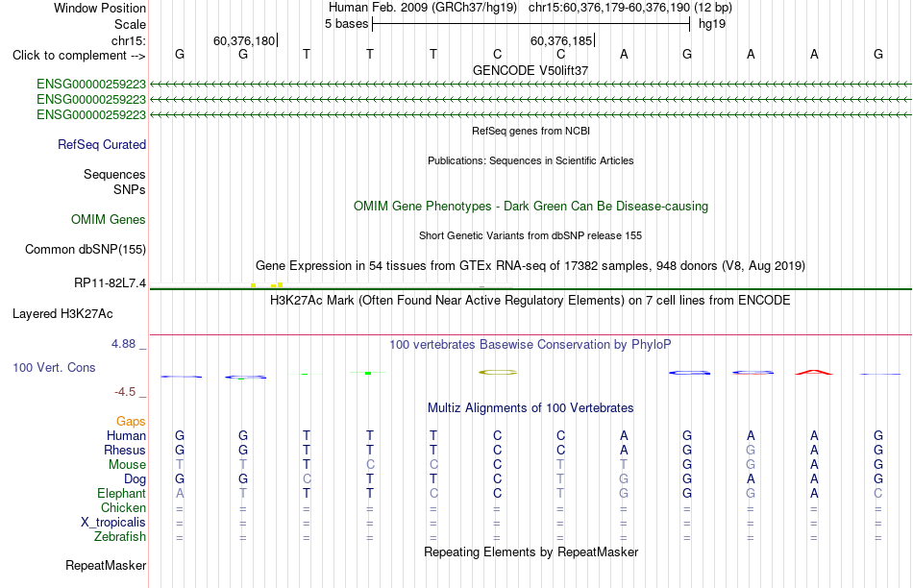Viewport: 913px width, 588px height.
Task: Click the OMIM Gene Phenotypes track title
Action: (531, 207)
